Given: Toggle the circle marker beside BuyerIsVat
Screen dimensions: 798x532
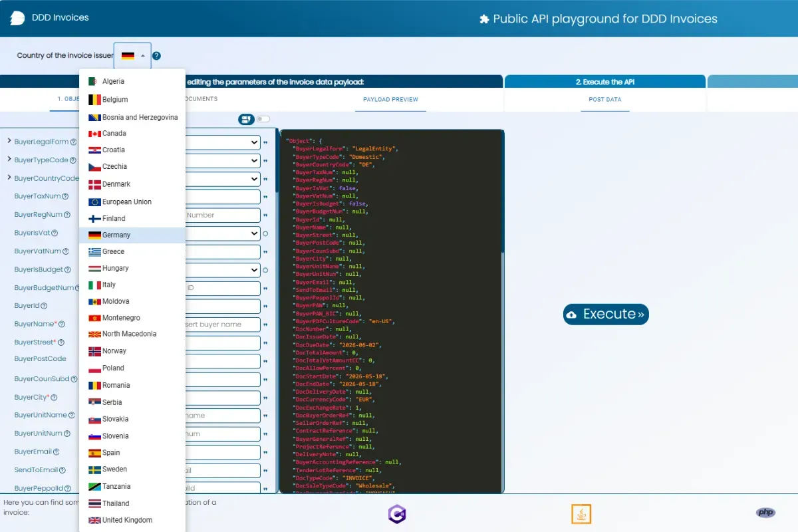Looking at the screenshot, I should [x=265, y=233].
